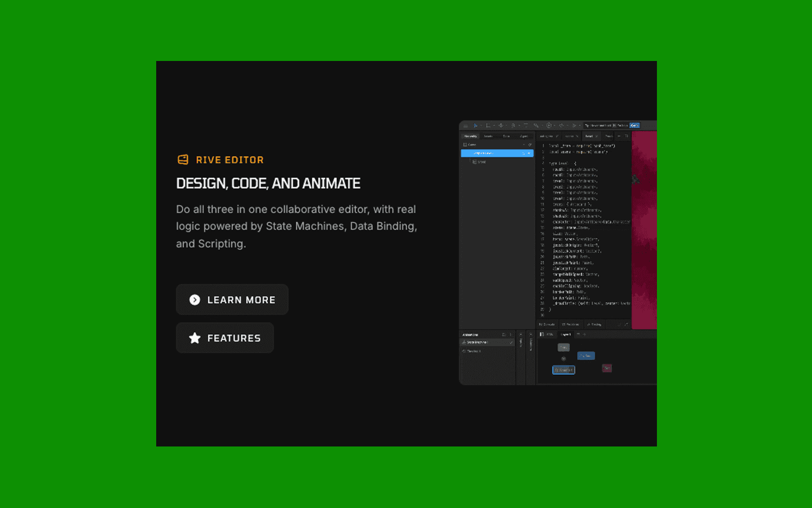Viewport: 812px width, 508px height.
Task: Click the orange Rive Editor icon
Action: [x=183, y=160]
